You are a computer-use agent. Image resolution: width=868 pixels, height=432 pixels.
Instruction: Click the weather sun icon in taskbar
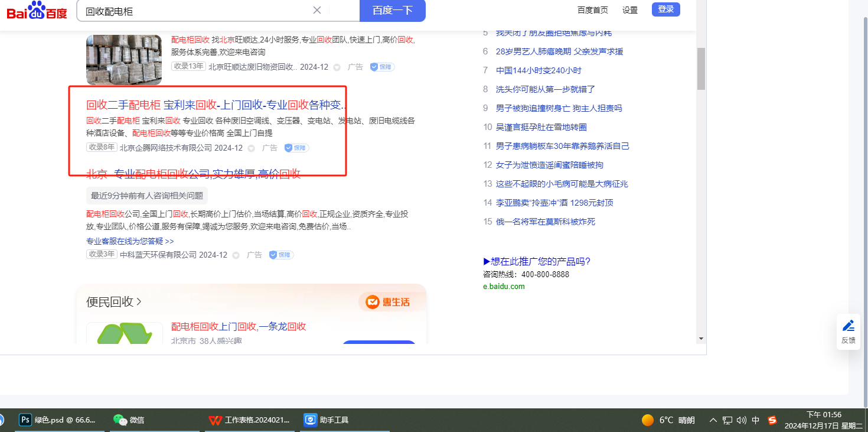648,420
